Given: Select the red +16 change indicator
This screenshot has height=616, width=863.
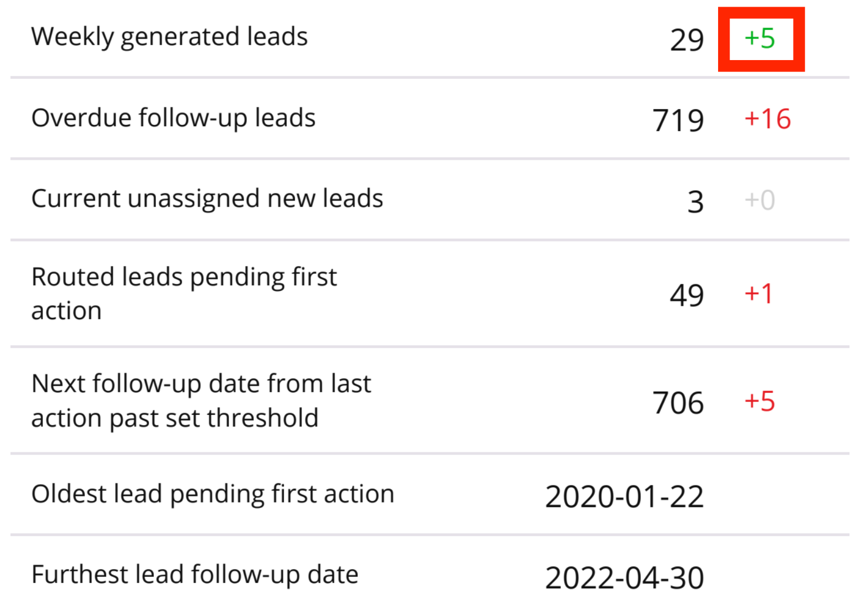Looking at the screenshot, I should [x=768, y=119].
